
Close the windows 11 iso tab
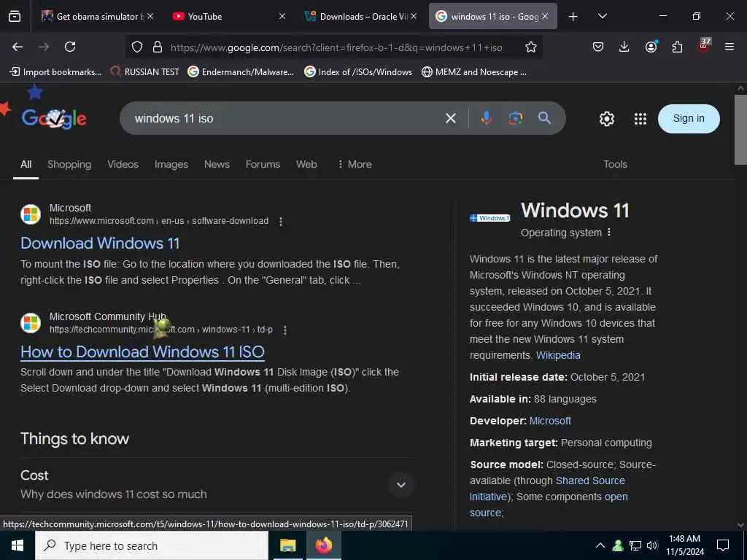pyautogui.click(x=545, y=16)
